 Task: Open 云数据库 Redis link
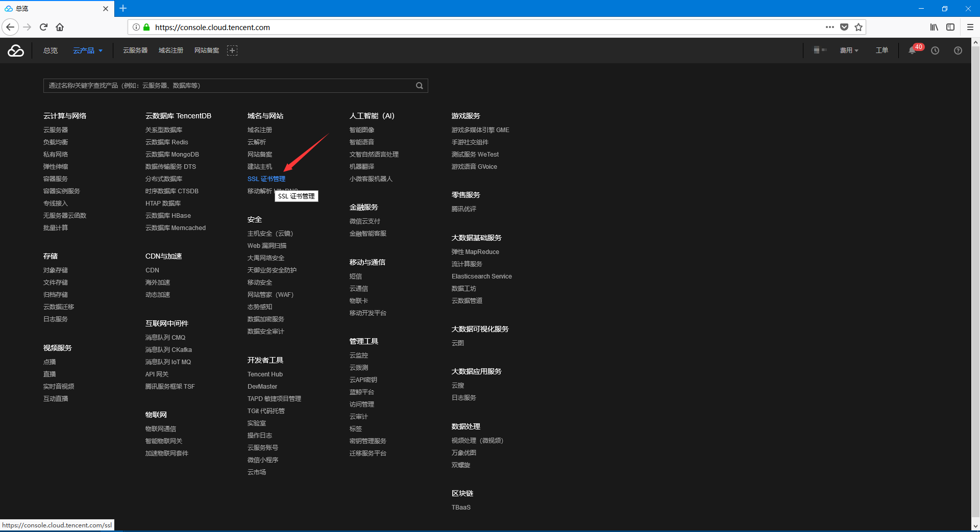click(x=167, y=142)
